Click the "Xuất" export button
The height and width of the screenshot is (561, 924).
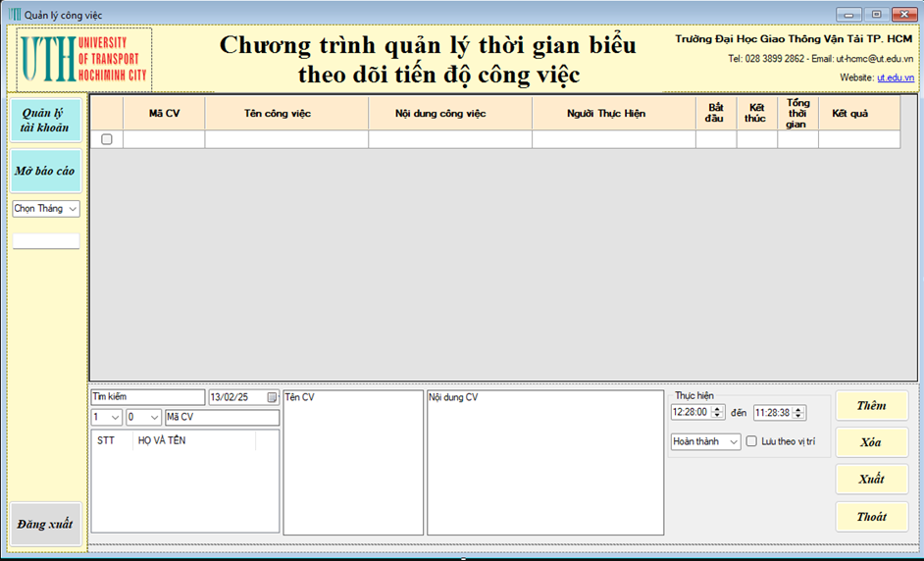coord(871,479)
